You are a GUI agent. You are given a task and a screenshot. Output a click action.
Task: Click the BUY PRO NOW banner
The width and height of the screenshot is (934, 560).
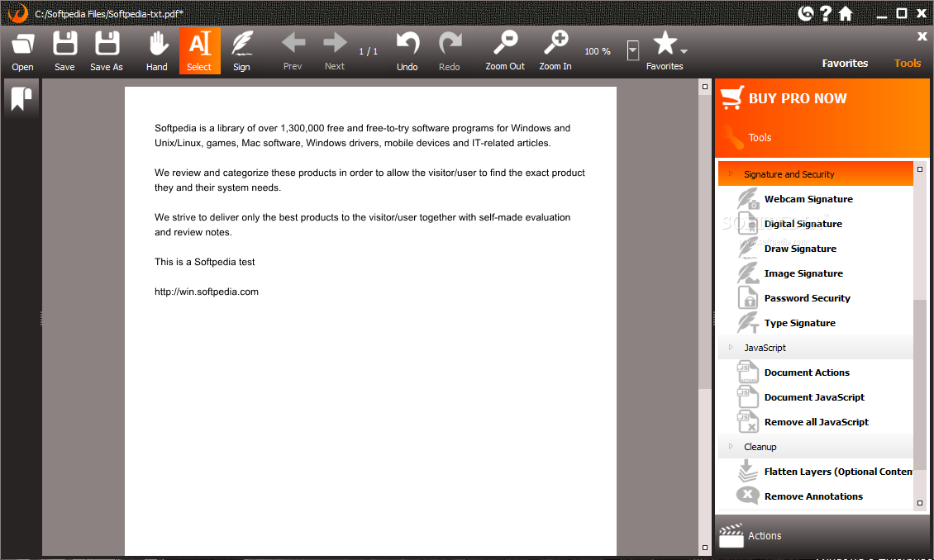(822, 98)
